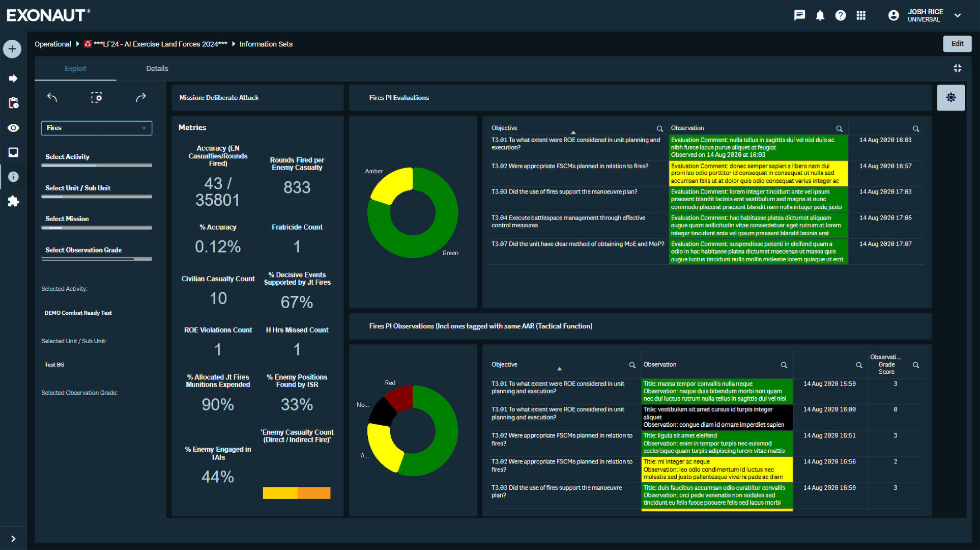This screenshot has width=980, height=550.
Task: Click the Select Observation Grade slider
Action: click(96, 259)
